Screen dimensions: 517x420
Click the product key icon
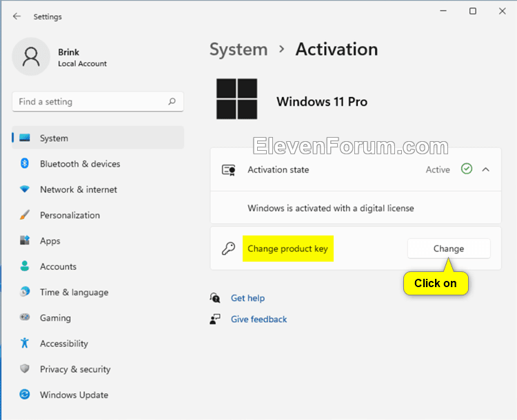pos(228,249)
